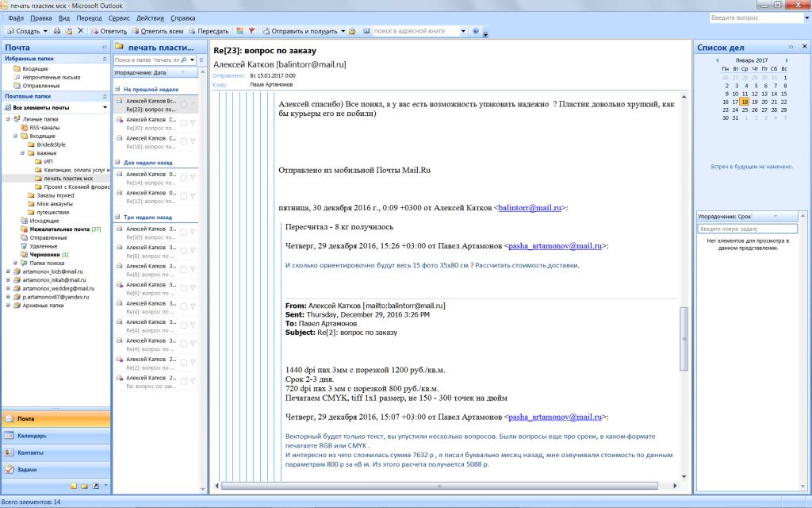Click the Print icon in the toolbar
The image size is (812, 508).
[57, 31]
